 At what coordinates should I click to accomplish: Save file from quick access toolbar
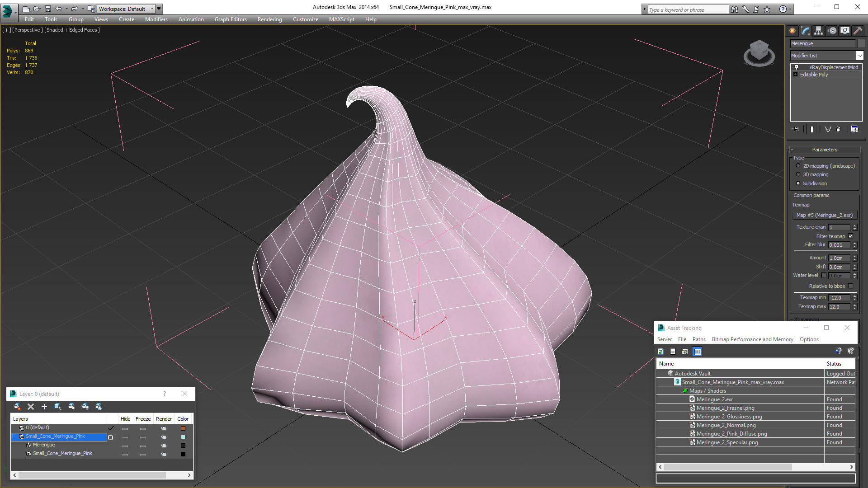(48, 9)
